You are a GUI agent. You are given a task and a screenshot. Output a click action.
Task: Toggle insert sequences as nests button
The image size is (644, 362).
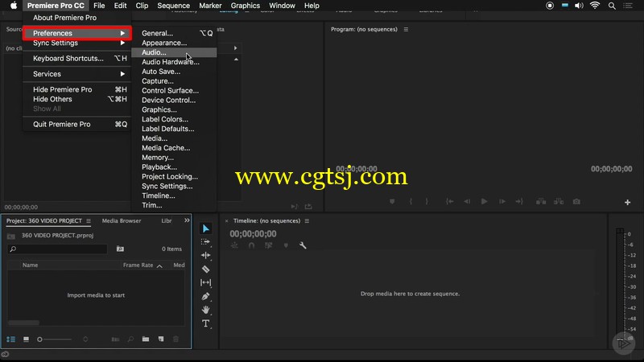(x=234, y=245)
